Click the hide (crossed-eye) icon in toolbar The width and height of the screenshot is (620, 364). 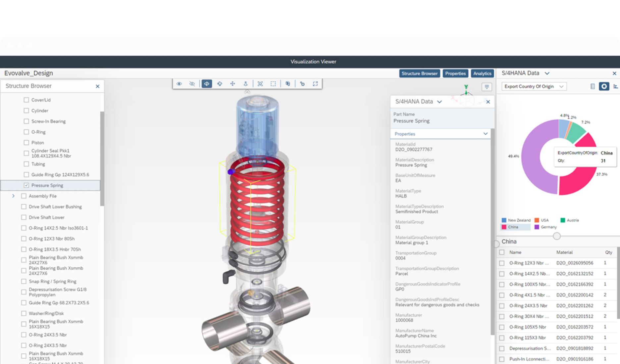click(x=192, y=84)
